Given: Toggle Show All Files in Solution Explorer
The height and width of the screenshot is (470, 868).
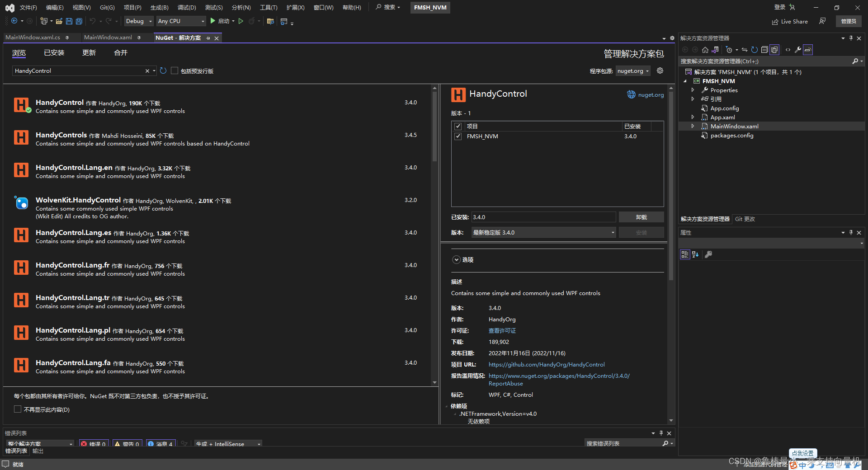Looking at the screenshot, I should pos(774,50).
